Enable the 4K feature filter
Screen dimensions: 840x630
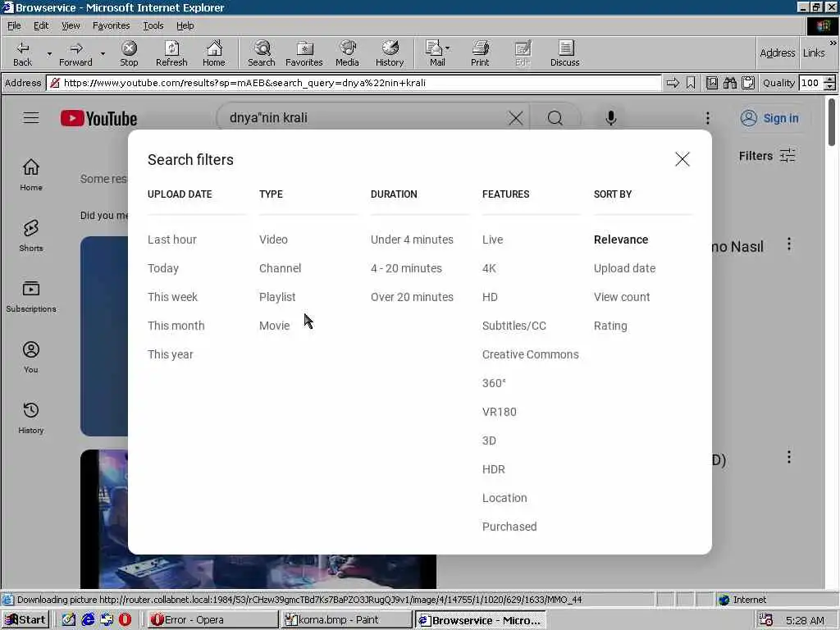(489, 268)
